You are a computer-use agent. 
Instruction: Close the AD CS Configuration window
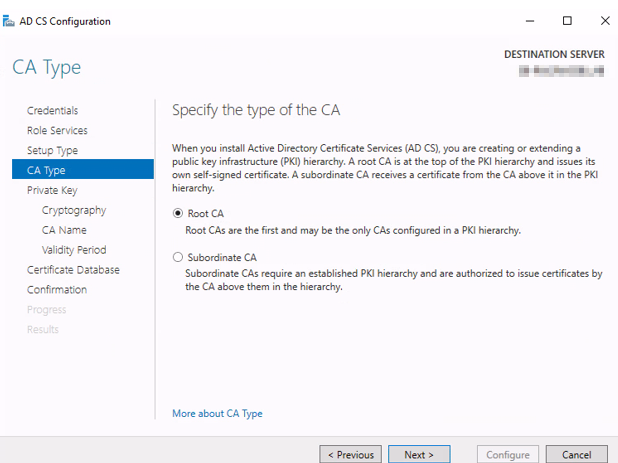tap(602, 21)
